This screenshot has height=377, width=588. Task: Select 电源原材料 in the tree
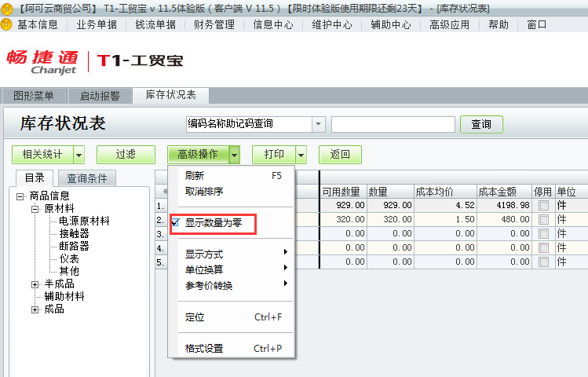[84, 221]
